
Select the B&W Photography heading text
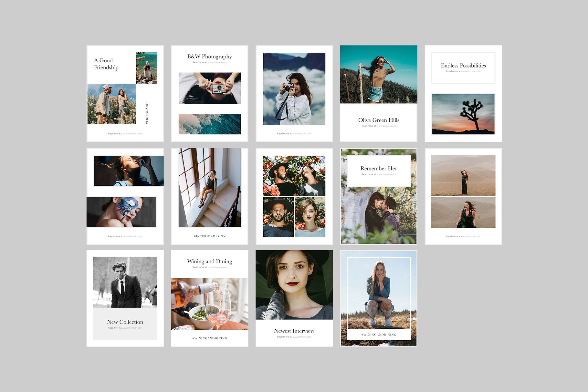tap(209, 57)
